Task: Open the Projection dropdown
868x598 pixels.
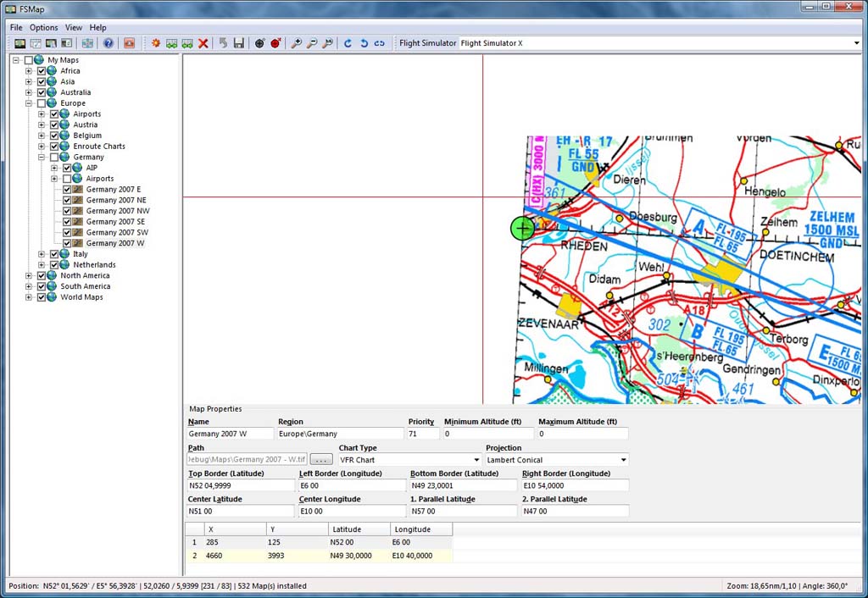Action: click(623, 460)
